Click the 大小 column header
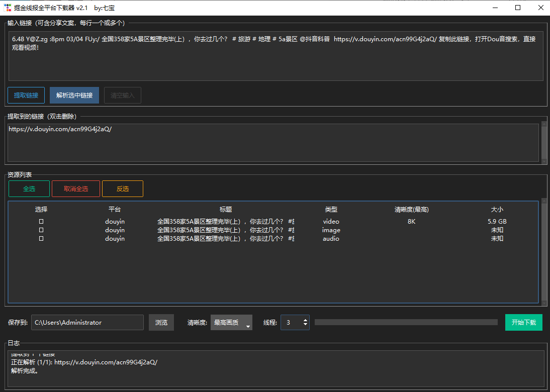This screenshot has height=392, width=550. (x=497, y=210)
